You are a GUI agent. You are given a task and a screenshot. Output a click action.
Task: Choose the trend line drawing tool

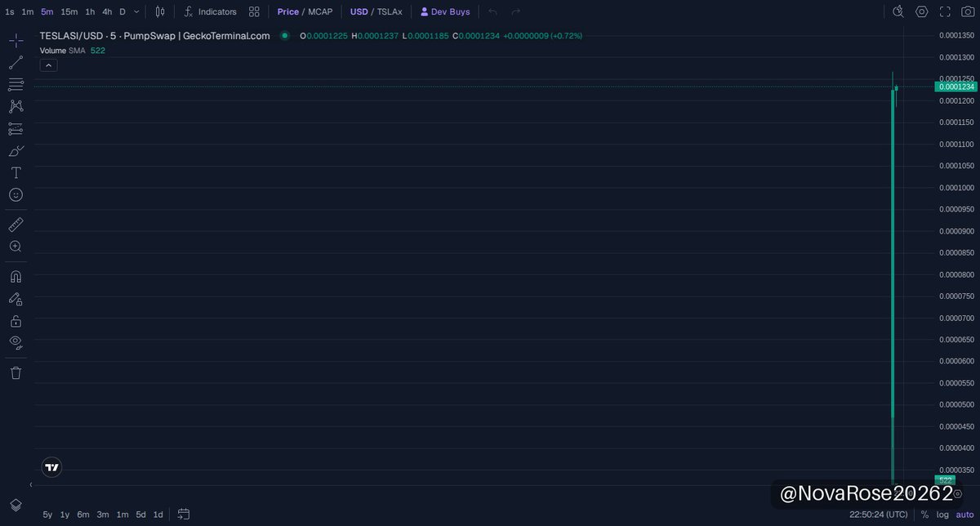pyautogui.click(x=16, y=63)
